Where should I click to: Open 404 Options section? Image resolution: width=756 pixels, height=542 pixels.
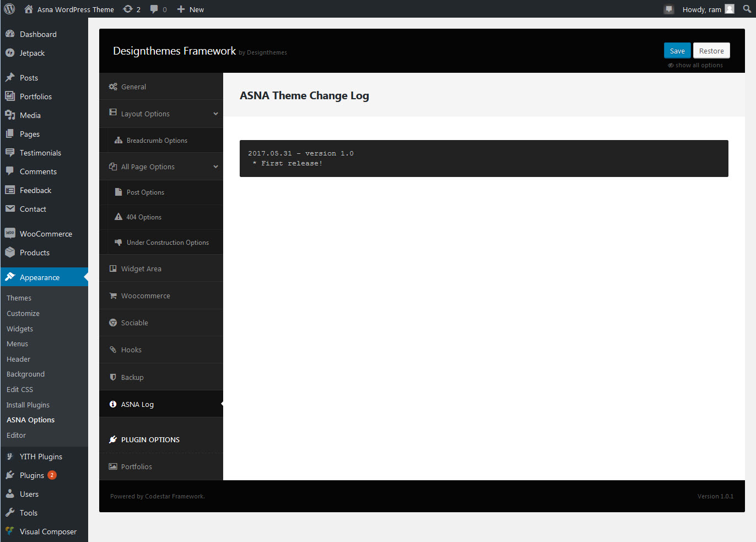click(161, 217)
